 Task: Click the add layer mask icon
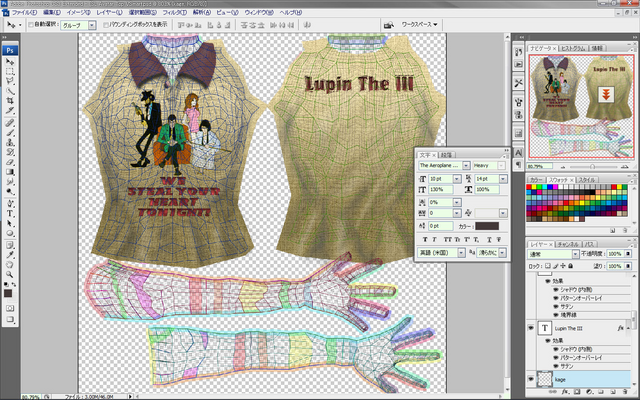[577, 392]
